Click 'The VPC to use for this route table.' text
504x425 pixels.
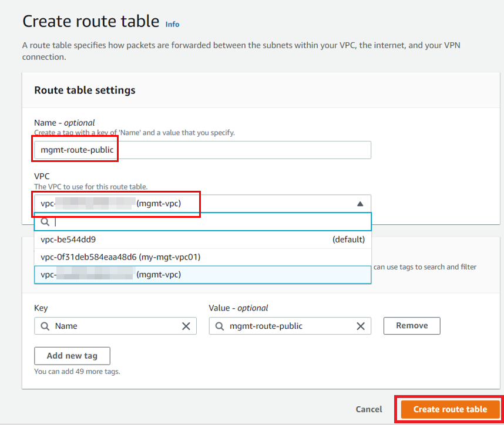pos(90,187)
